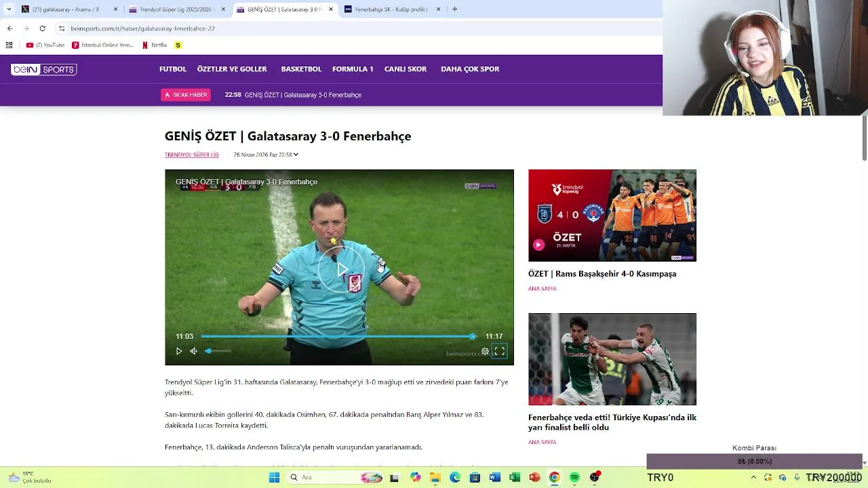Click ANA SAYFA under Fenerbahçe veda article

pos(542,442)
